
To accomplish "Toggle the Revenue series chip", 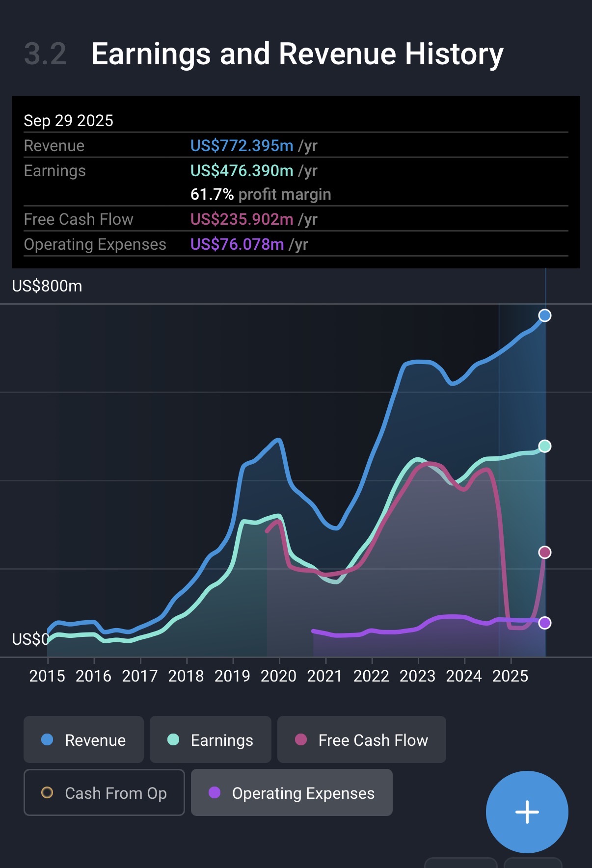I will pos(84,739).
